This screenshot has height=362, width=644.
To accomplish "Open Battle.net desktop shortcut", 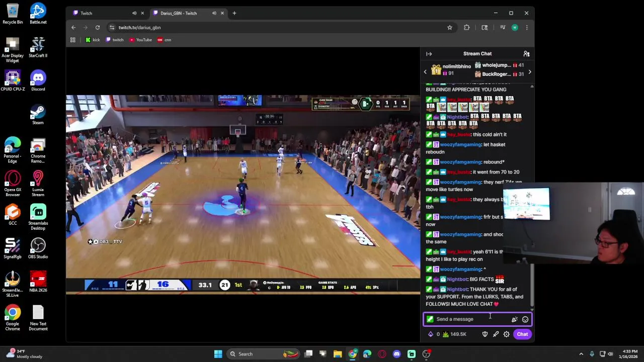I will [x=38, y=14].
